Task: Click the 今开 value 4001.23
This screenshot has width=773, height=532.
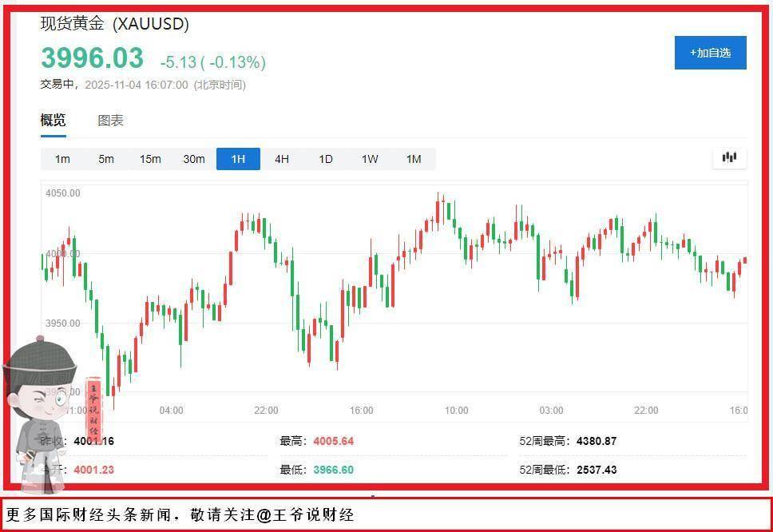Action: pos(93,470)
